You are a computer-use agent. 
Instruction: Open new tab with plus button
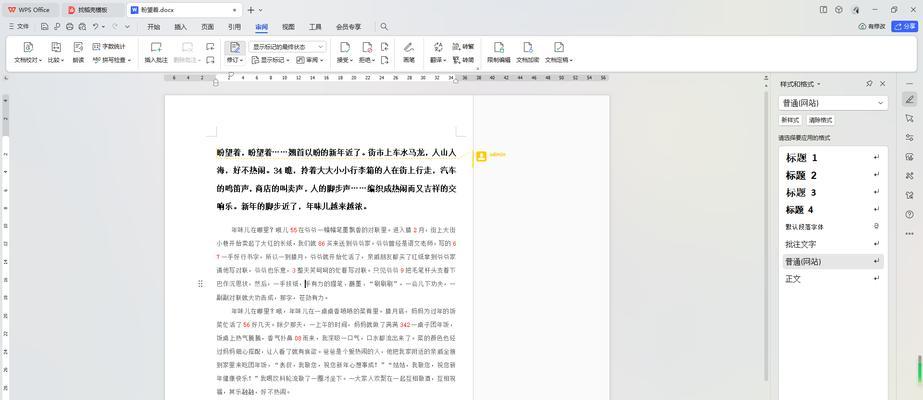[x=251, y=10]
